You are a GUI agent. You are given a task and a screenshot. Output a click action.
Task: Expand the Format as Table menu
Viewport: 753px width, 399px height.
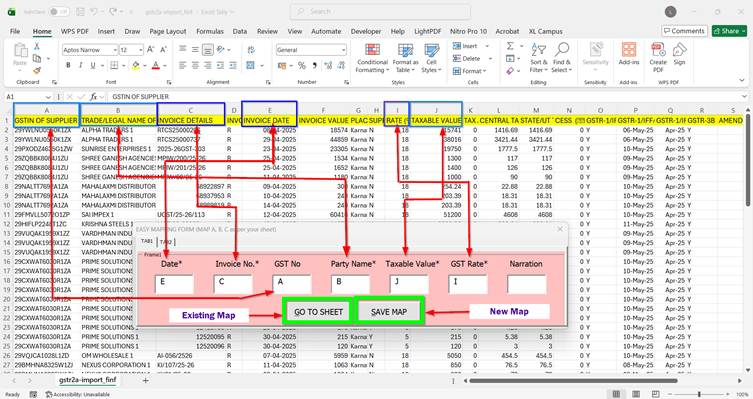click(405, 58)
